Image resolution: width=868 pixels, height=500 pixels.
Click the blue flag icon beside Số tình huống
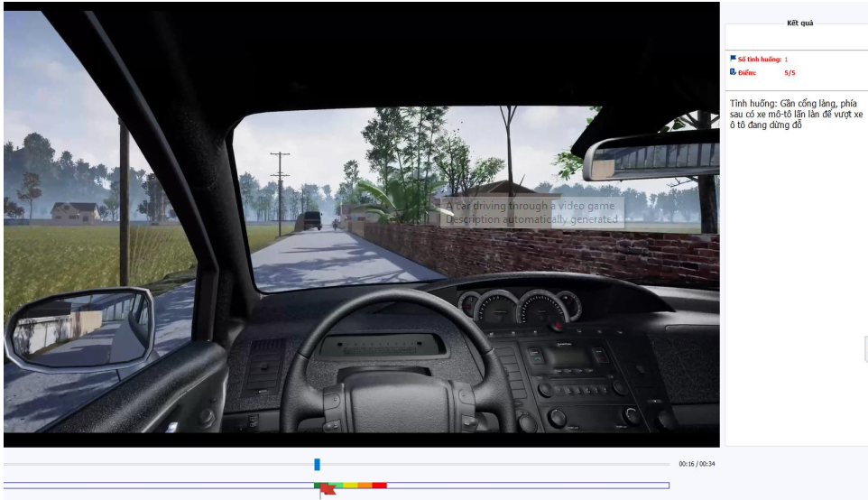pos(733,59)
